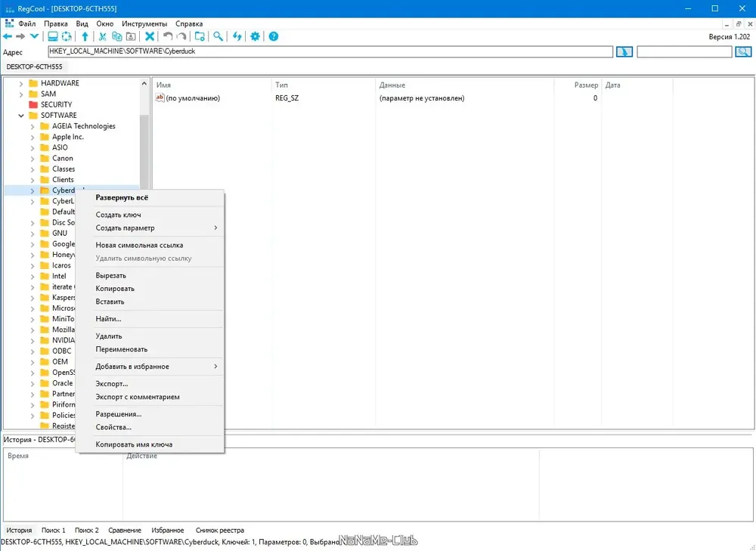Switch to the Избранное tab
Image resolution: width=756 pixels, height=551 pixels.
[167, 531]
